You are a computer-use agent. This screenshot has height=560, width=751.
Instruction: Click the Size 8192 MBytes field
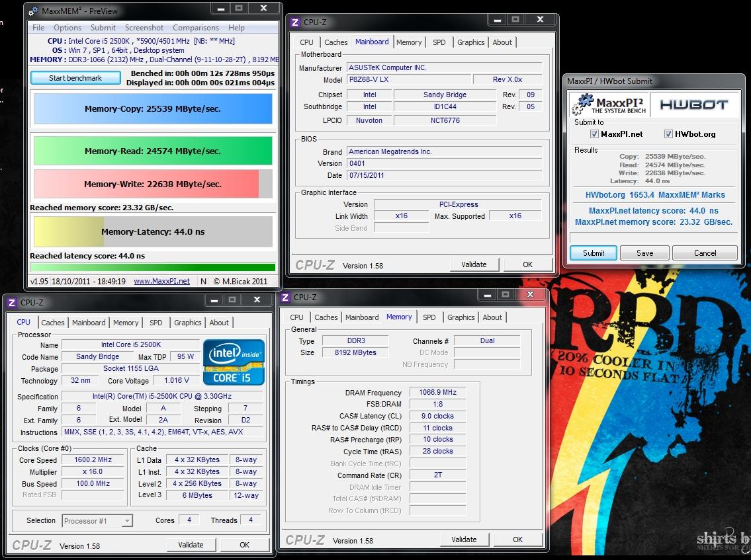click(x=355, y=353)
